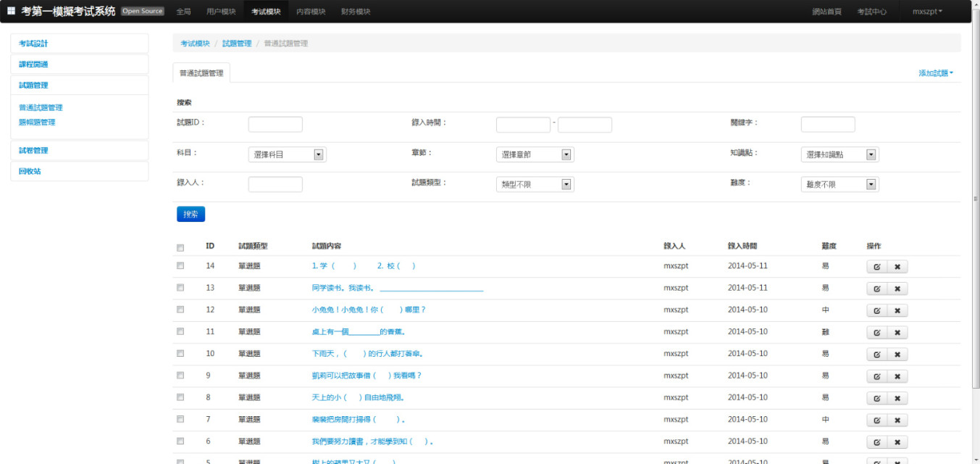Toggle the select-all checkbox in table header
This screenshot has height=464, width=980.
click(180, 247)
